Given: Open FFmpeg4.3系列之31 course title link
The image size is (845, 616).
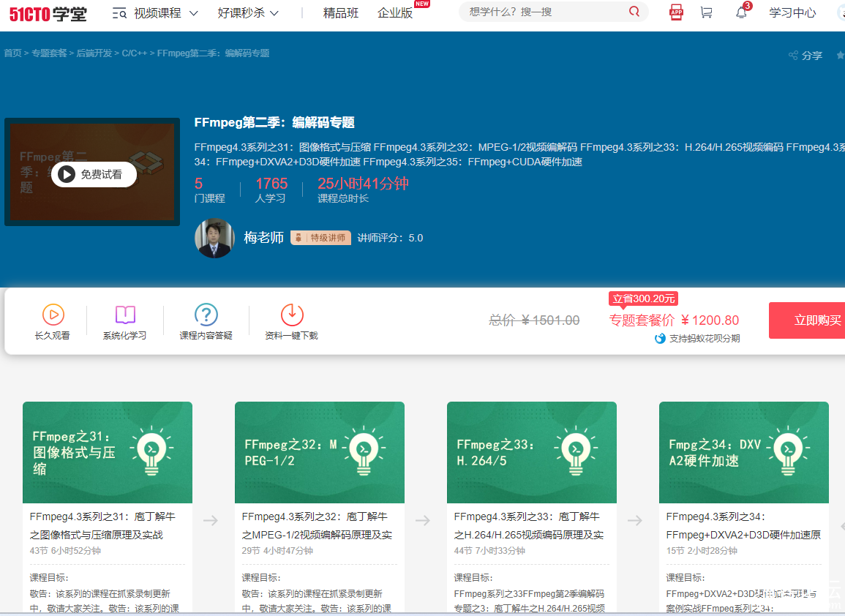Looking at the screenshot, I should pyautogui.click(x=102, y=525).
